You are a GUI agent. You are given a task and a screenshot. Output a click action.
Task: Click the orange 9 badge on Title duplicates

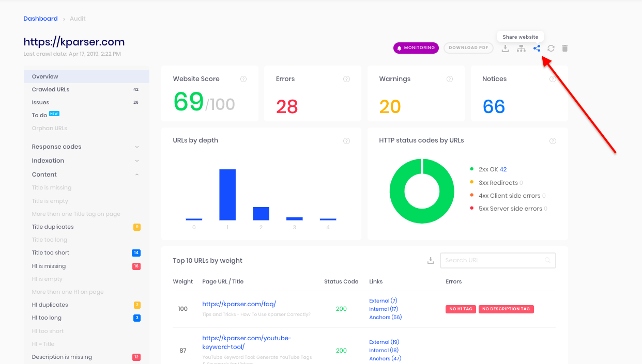click(137, 227)
